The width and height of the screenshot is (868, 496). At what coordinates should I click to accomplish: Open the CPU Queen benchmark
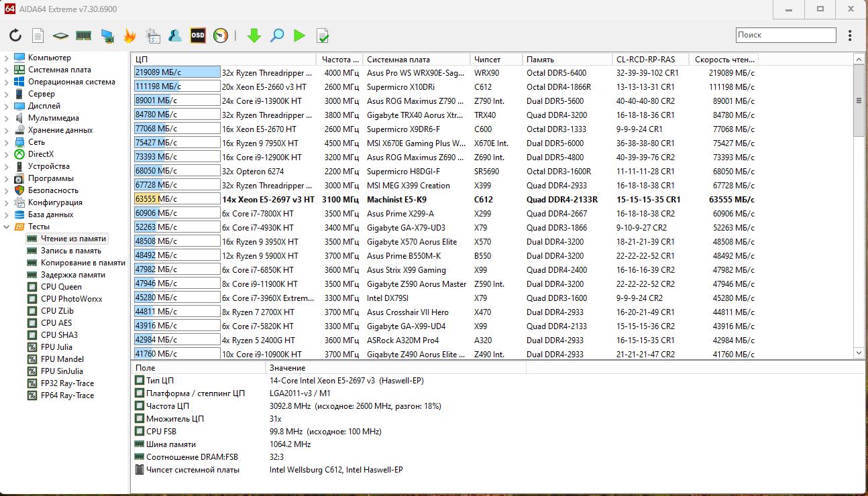[x=61, y=287]
